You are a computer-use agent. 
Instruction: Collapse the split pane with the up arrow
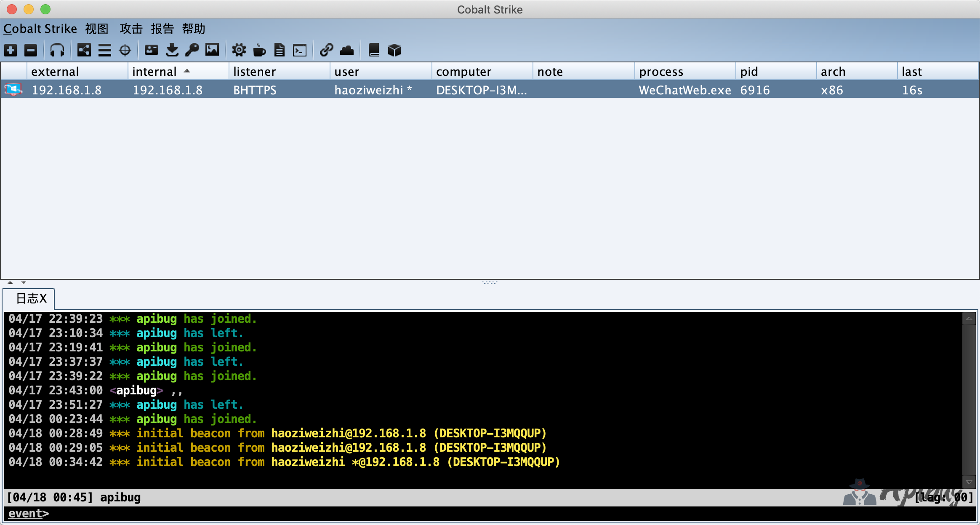(10, 283)
